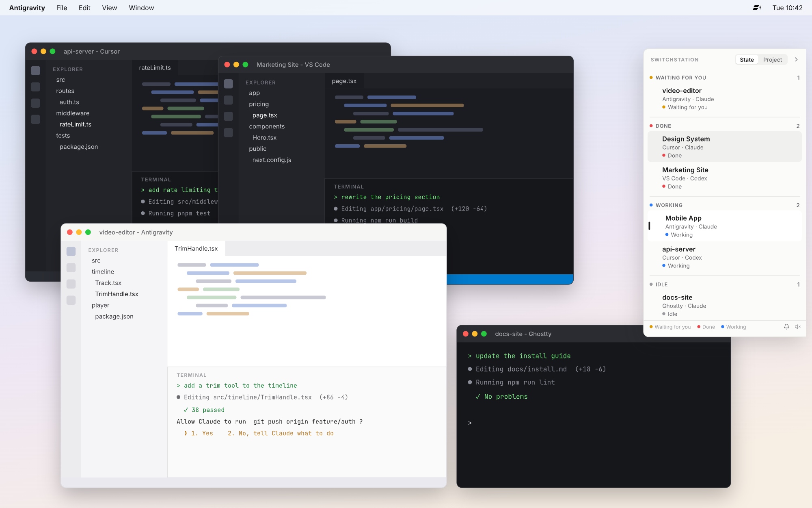
Task: Switch Switchstation grouping to State
Action: (747, 60)
